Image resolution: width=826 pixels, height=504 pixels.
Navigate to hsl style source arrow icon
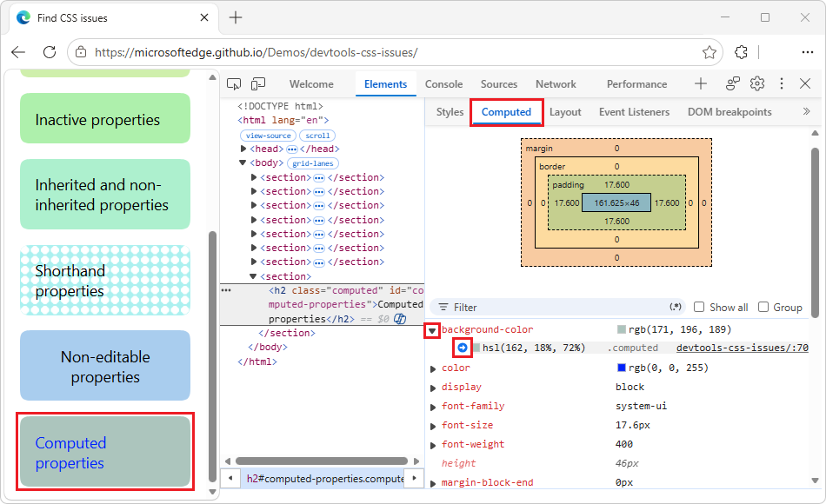click(463, 348)
